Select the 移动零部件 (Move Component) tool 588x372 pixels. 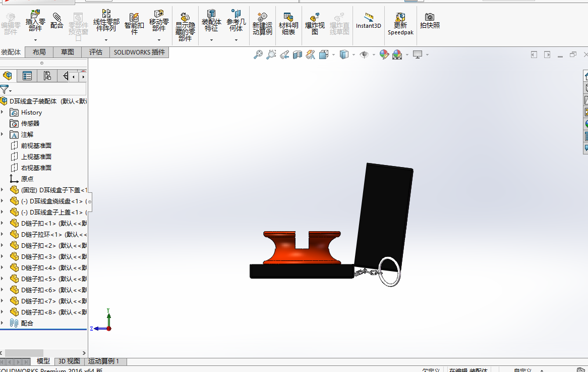click(159, 21)
